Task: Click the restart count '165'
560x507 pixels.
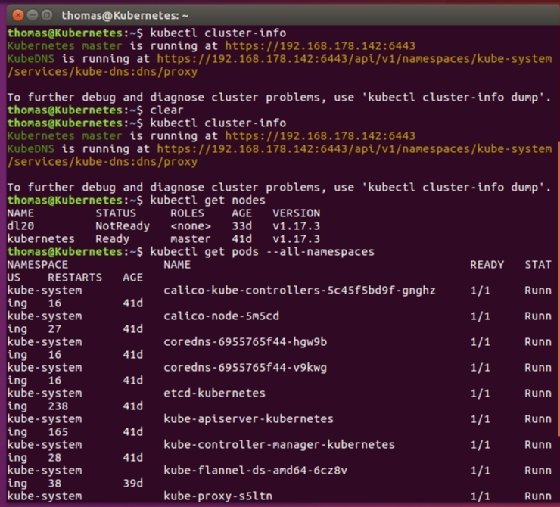Action: (58, 432)
